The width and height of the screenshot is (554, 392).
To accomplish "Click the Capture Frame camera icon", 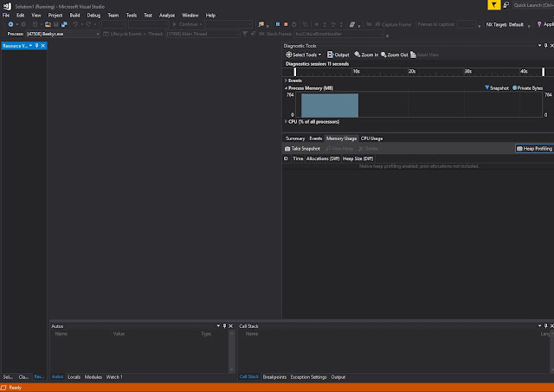I will pos(377,24).
